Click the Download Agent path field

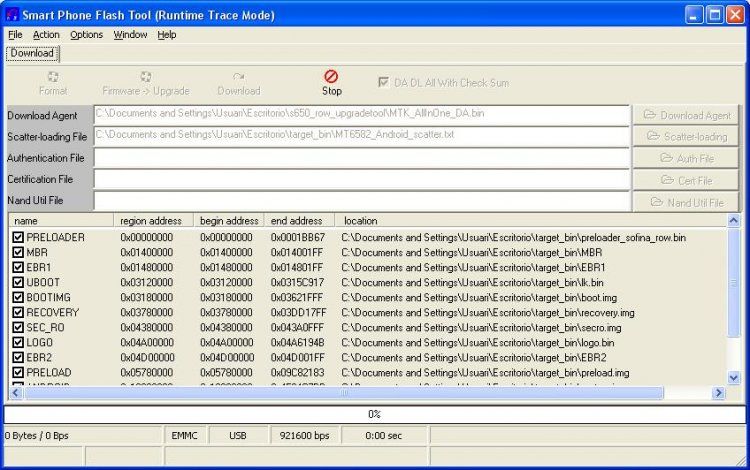coord(362,115)
